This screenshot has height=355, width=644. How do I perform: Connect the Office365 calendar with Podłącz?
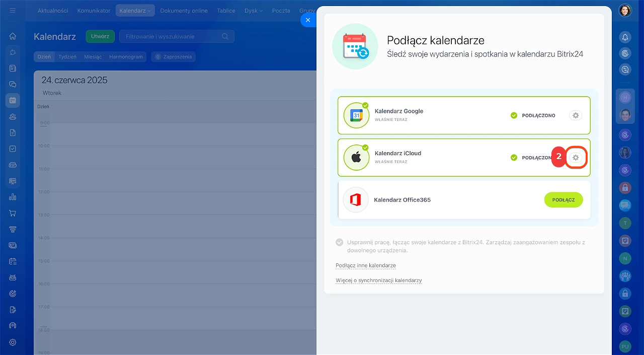pyautogui.click(x=563, y=200)
